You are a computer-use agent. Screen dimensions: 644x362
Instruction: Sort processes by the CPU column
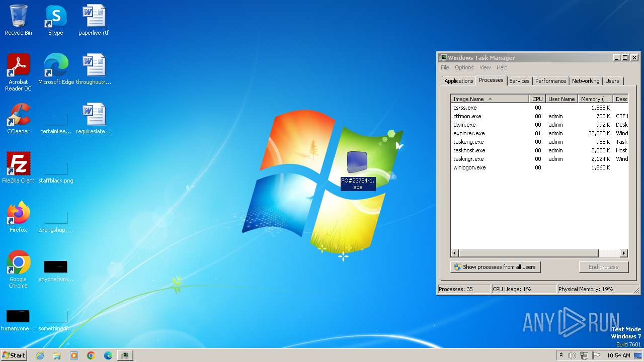coord(537,99)
